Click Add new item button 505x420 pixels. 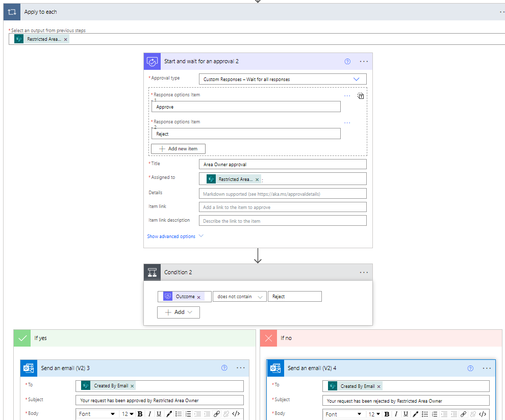178,149
